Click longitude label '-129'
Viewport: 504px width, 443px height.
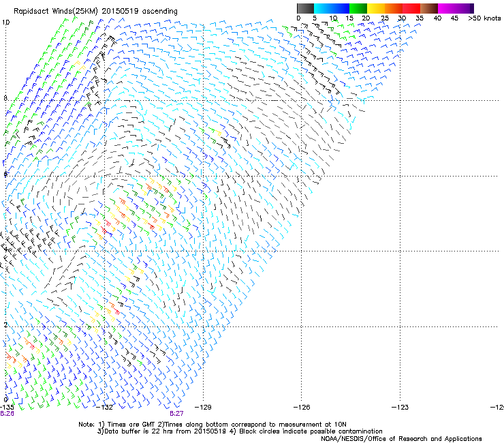click(x=203, y=408)
